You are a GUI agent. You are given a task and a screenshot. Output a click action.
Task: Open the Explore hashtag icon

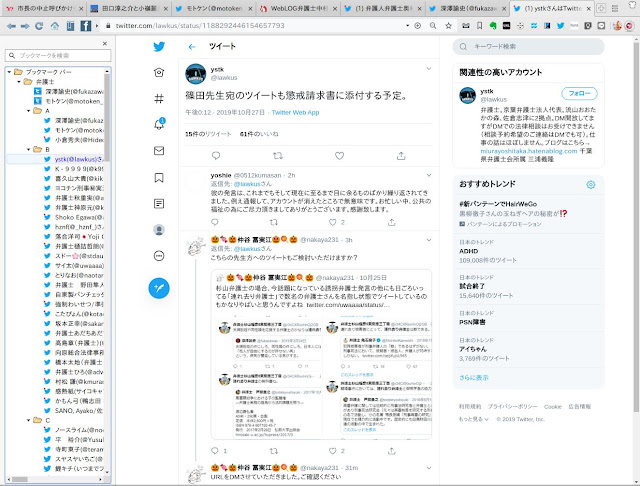(159, 98)
